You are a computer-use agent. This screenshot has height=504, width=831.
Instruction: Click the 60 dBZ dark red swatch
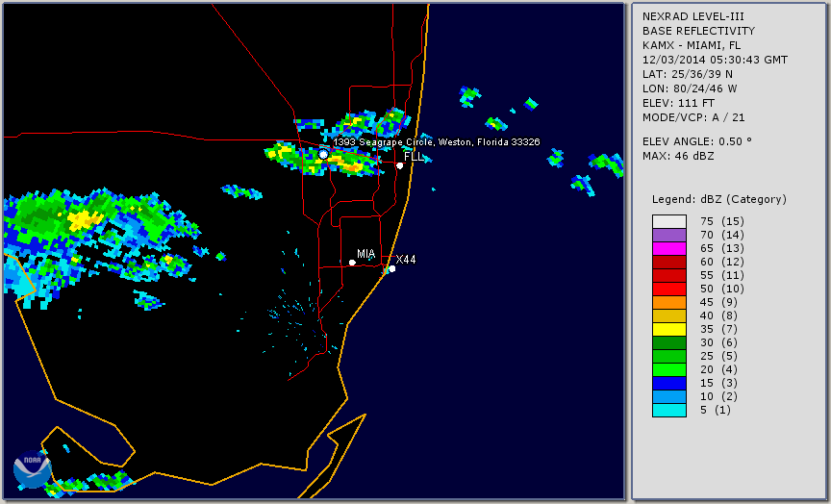[x=669, y=262]
